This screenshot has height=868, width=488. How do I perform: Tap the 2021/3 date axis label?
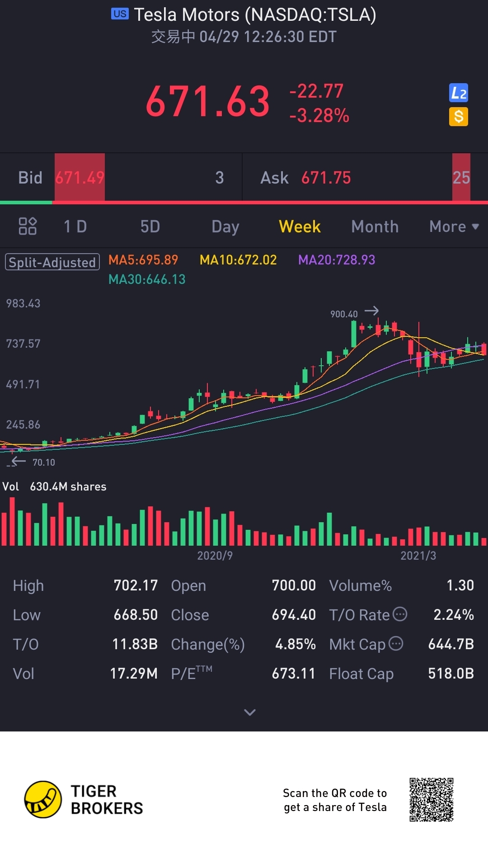[418, 556]
